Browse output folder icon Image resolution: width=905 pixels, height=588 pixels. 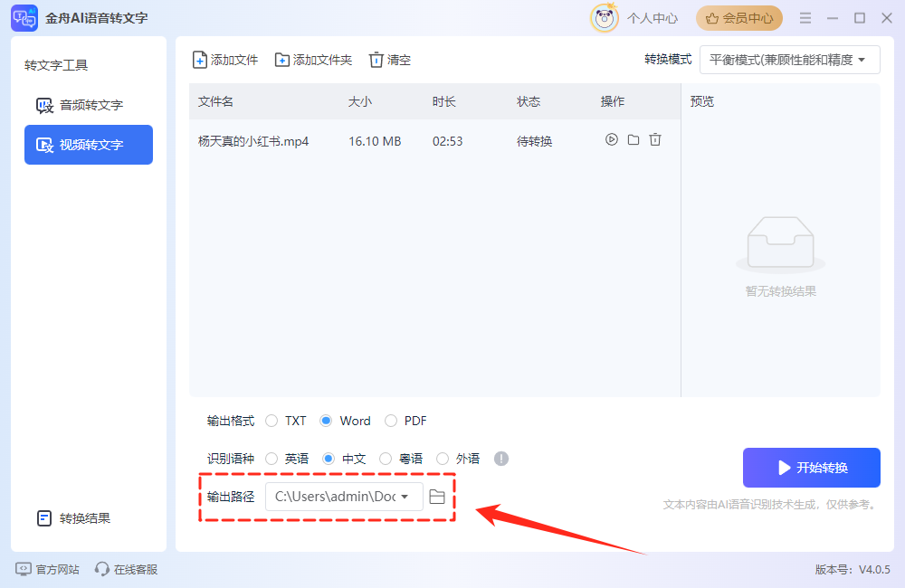(437, 497)
